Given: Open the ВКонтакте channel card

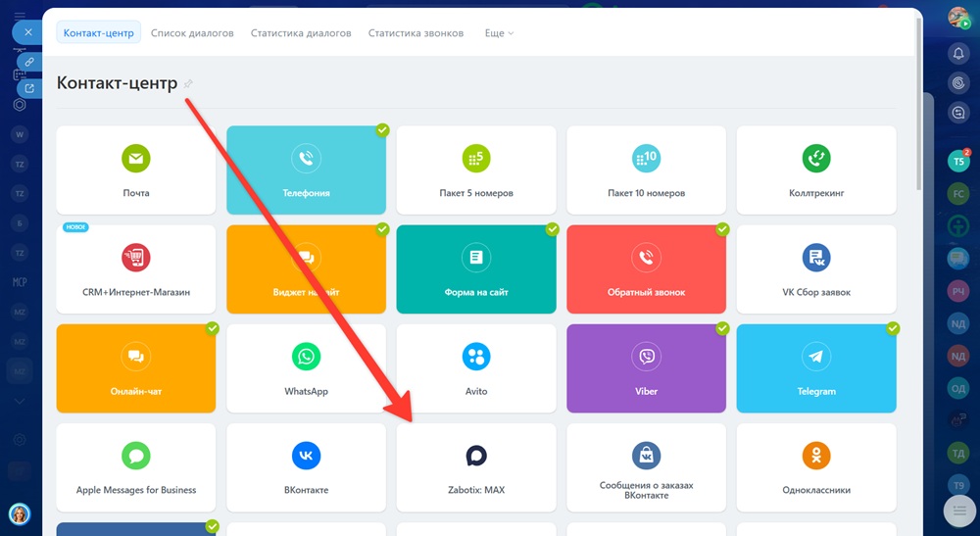Looking at the screenshot, I should pos(306,468).
